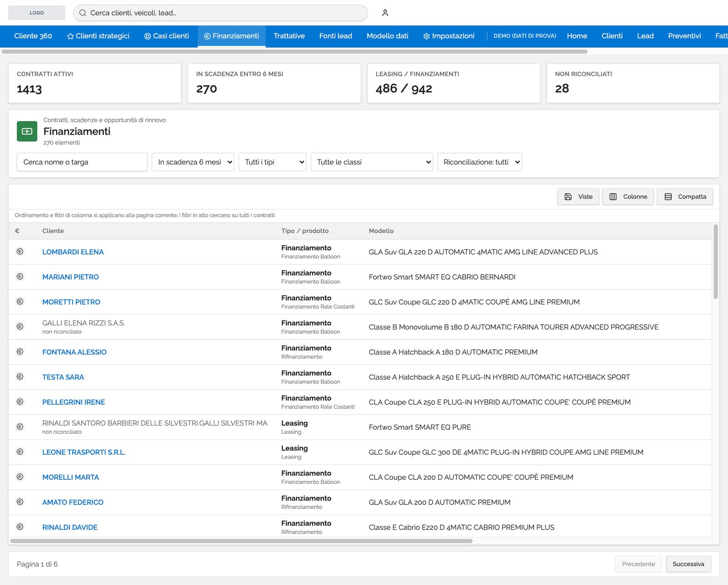Click the table horizontal scrollbar

pos(241,541)
